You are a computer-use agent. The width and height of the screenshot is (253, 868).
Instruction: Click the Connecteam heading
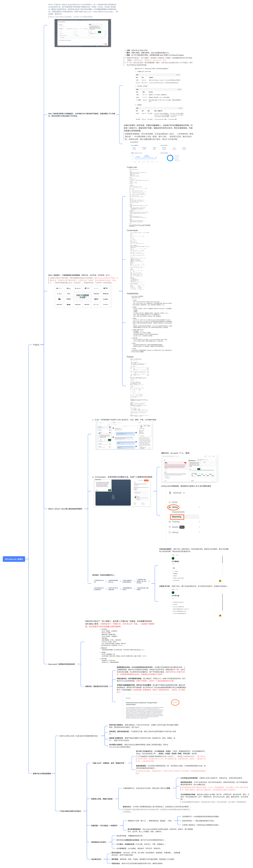pyautogui.click(x=132, y=230)
